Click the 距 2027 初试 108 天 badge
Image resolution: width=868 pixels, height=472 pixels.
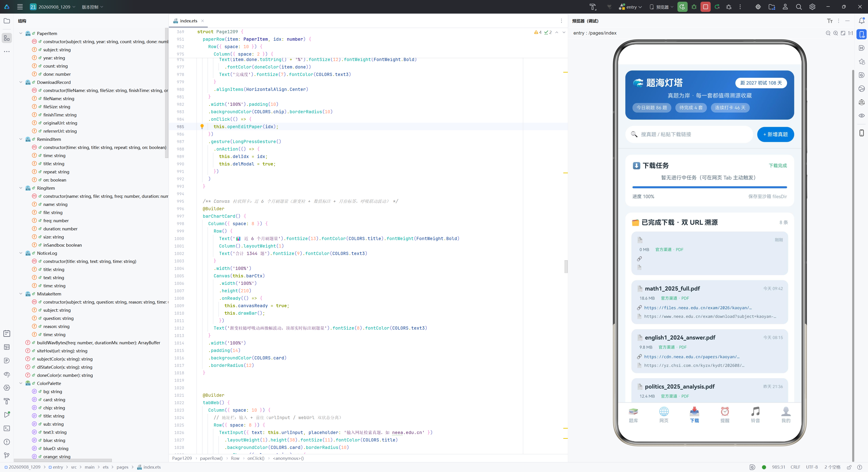[x=761, y=83]
